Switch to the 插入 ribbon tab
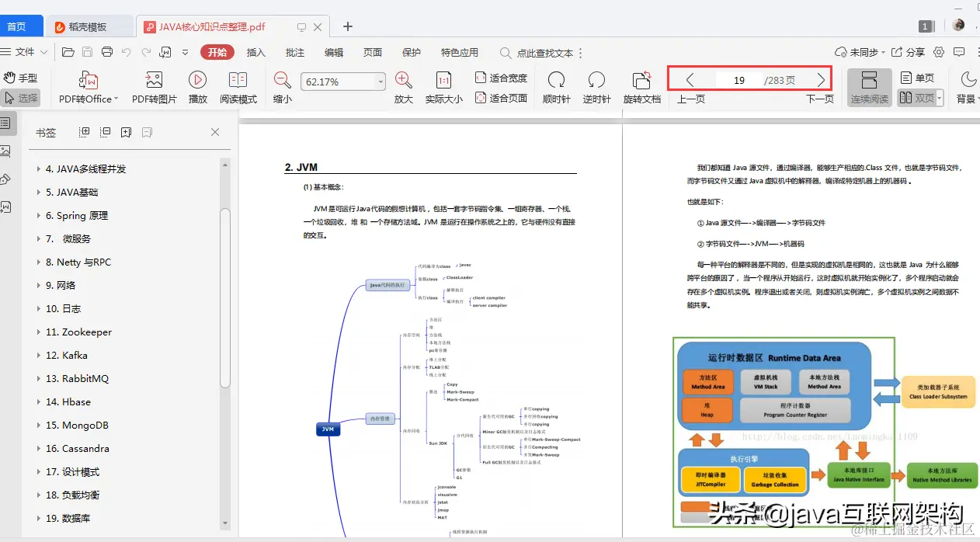The width and height of the screenshot is (980, 542). point(257,52)
